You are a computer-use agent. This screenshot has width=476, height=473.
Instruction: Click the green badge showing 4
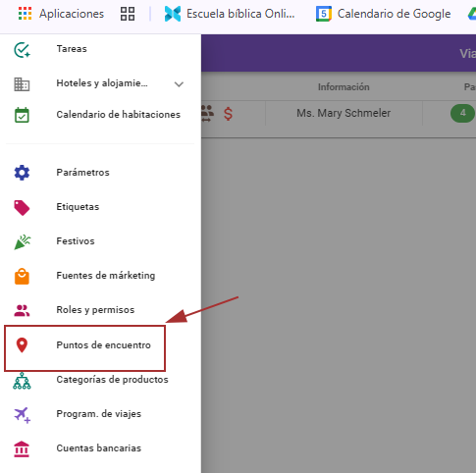pos(462,113)
